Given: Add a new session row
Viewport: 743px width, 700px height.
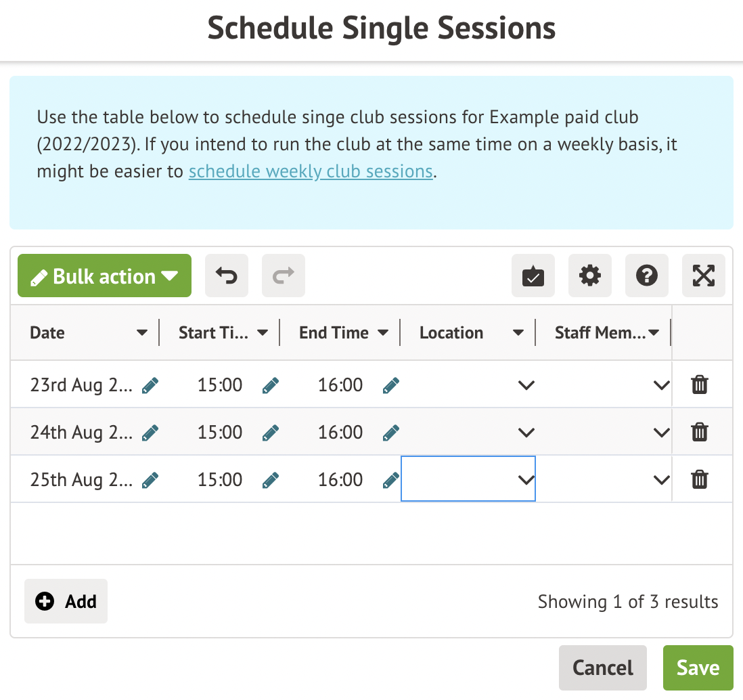Looking at the screenshot, I should coord(66,601).
